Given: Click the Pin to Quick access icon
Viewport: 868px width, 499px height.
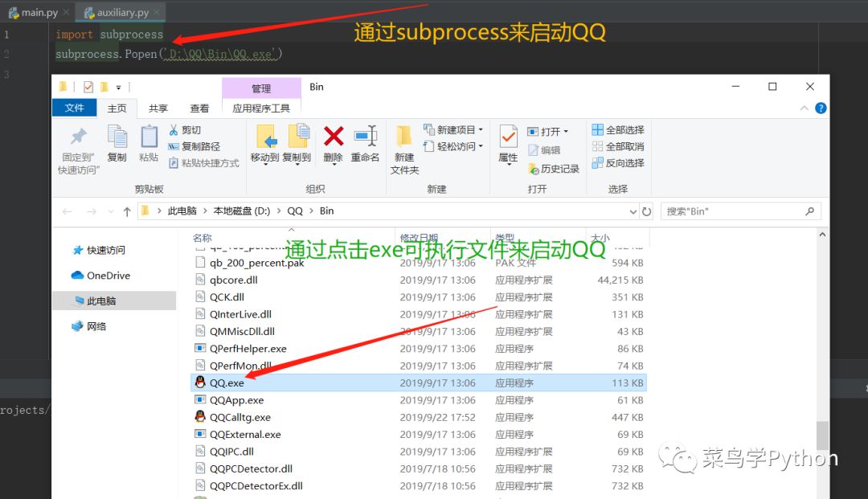Looking at the screenshot, I should 79,136.
